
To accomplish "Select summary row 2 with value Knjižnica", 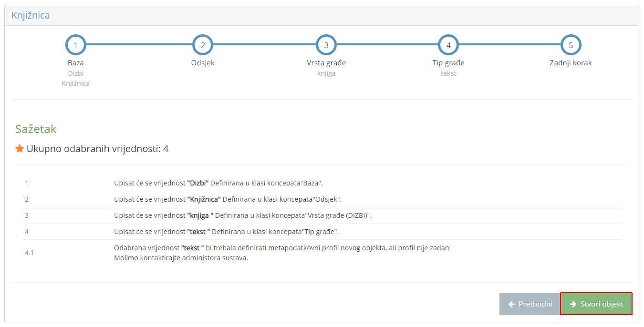I will tap(228, 199).
